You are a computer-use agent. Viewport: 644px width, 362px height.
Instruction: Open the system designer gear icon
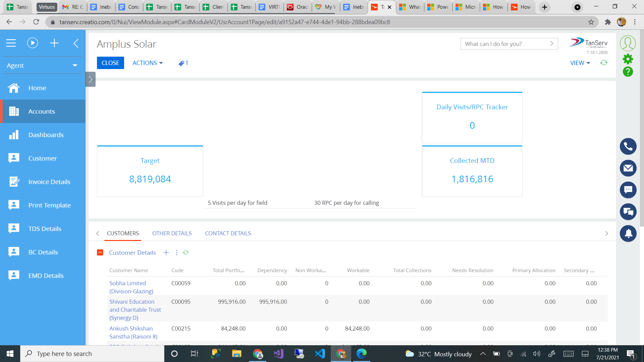click(x=628, y=59)
